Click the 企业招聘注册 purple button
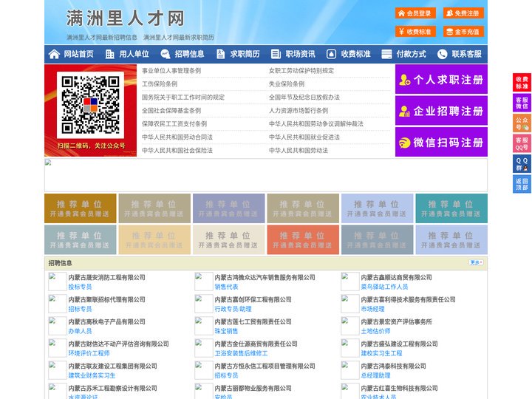The width and height of the screenshot is (532, 399). pyautogui.click(x=441, y=111)
